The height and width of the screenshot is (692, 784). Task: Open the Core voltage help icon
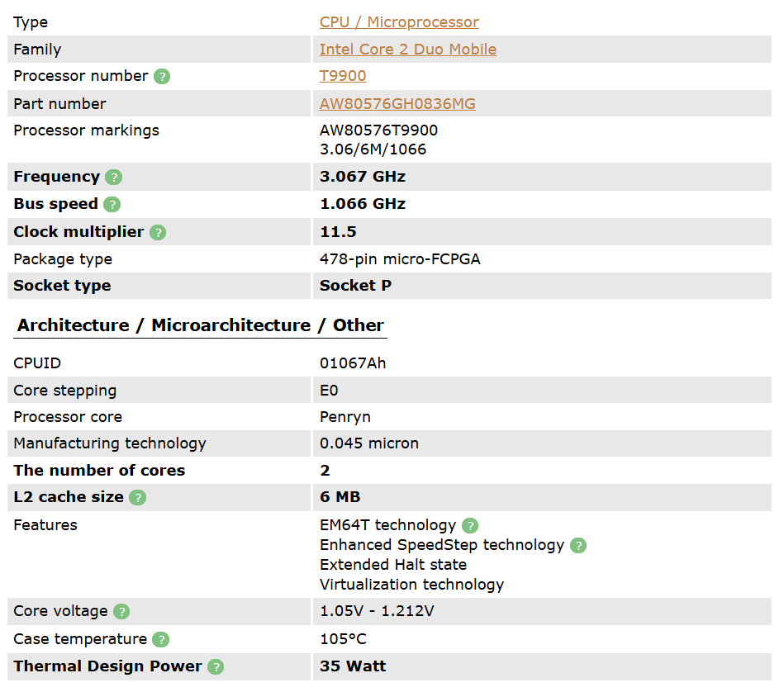(x=121, y=611)
